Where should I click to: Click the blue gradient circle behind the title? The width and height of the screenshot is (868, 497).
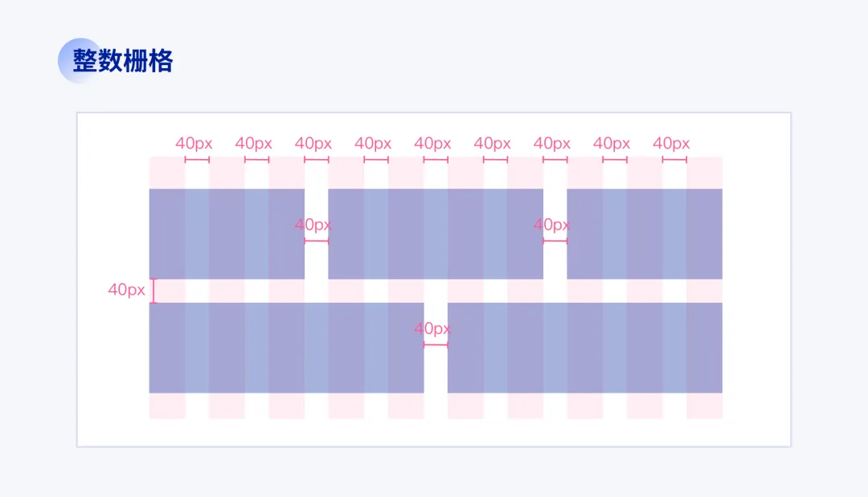coord(81,61)
